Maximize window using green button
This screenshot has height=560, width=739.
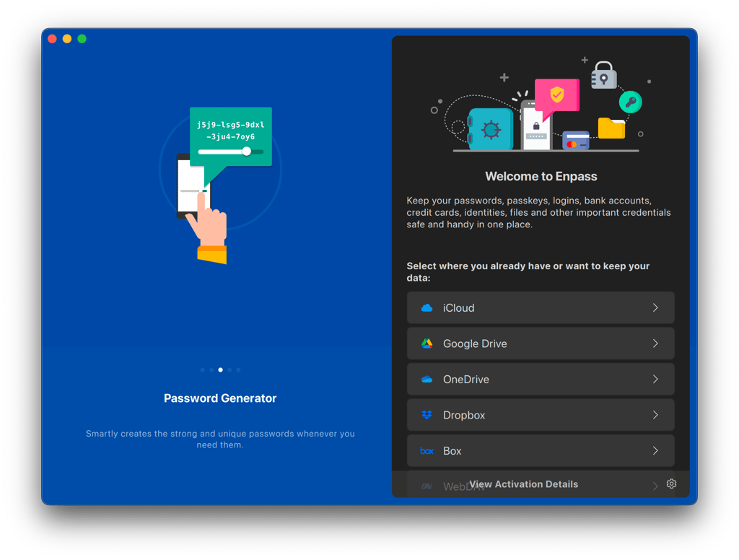click(x=82, y=39)
